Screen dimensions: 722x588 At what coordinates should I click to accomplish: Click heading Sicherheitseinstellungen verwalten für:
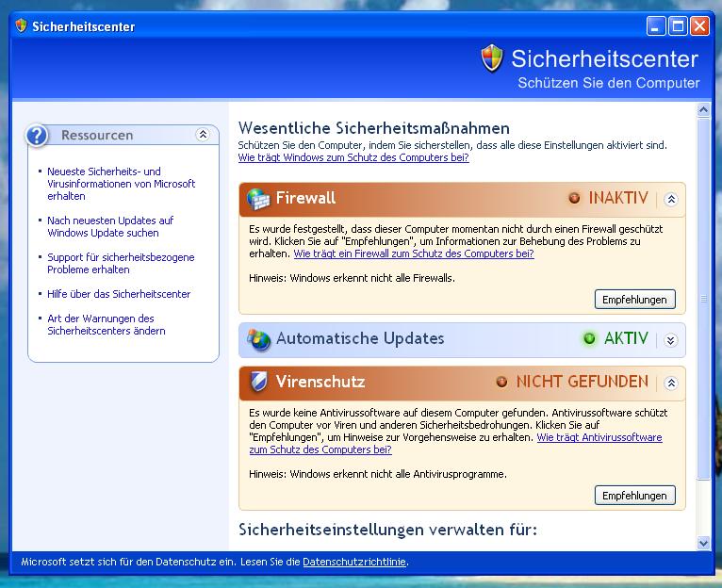(387, 530)
